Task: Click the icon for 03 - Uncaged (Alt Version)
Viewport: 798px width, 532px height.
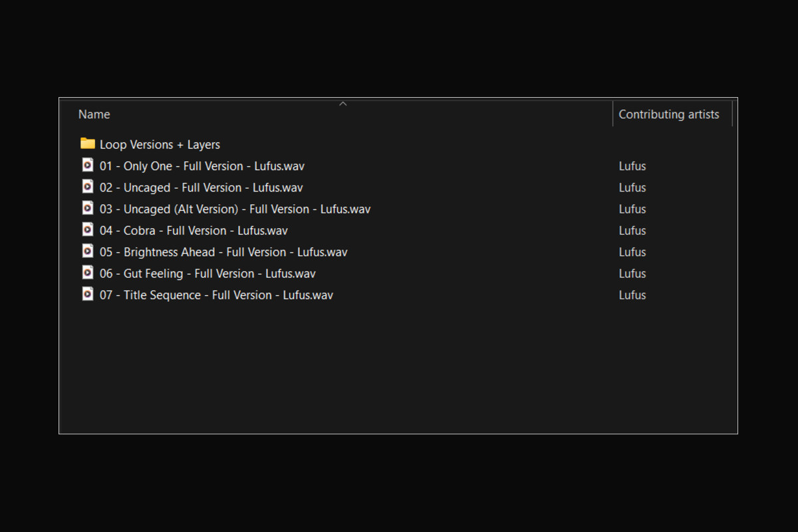Action: [88, 208]
